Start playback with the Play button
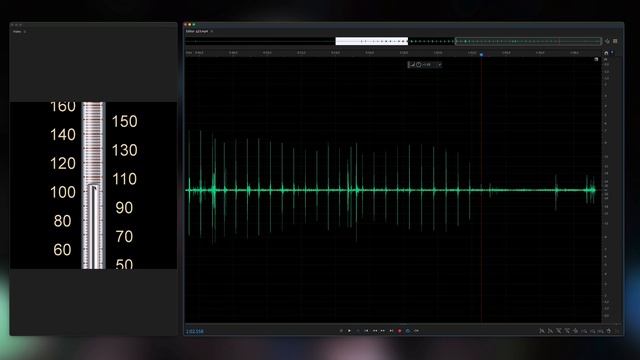Image resolution: width=640 pixels, height=360 pixels. 349,331
